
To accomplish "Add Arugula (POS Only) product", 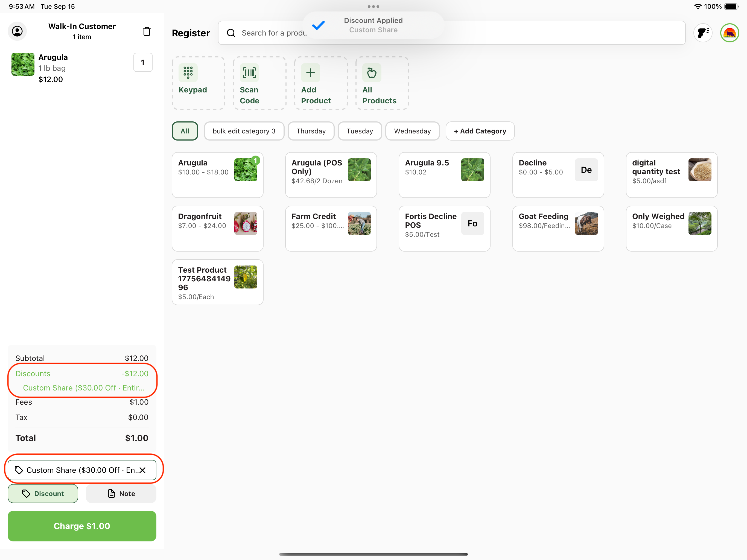I will (331, 175).
